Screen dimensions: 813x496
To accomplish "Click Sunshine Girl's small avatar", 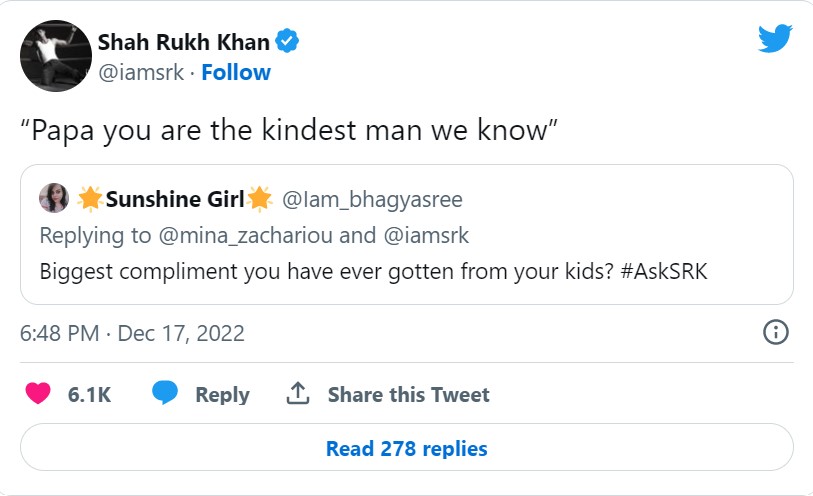I will coord(54,200).
